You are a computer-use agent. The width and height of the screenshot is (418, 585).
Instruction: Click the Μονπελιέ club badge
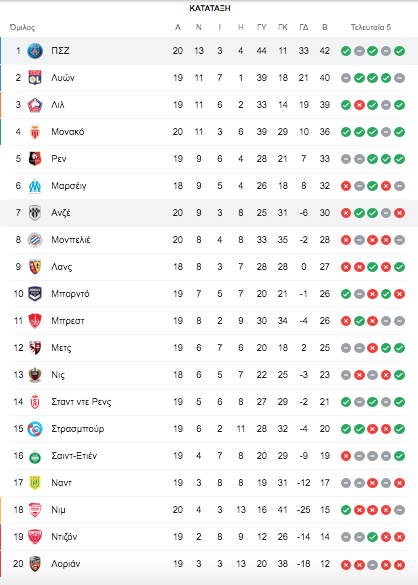point(35,240)
